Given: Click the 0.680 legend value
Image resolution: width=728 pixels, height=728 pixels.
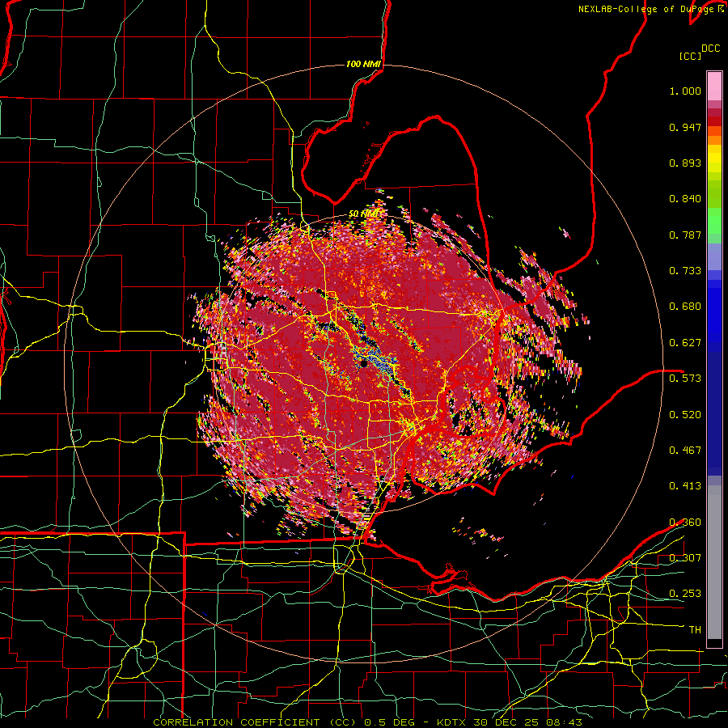Looking at the screenshot, I should [685, 307].
